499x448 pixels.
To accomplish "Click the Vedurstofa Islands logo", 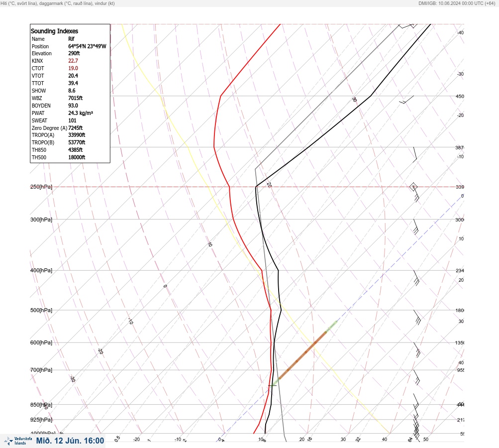I will click(18, 441).
